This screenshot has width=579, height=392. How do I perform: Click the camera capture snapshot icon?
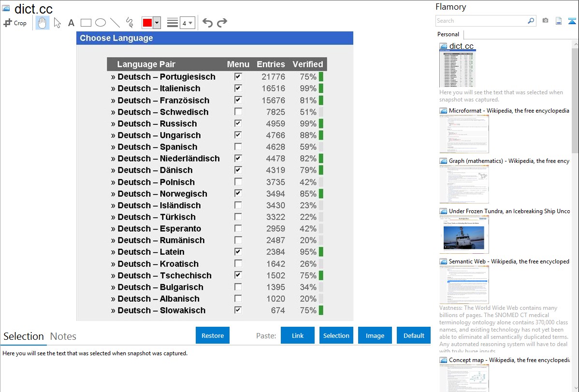tap(545, 21)
